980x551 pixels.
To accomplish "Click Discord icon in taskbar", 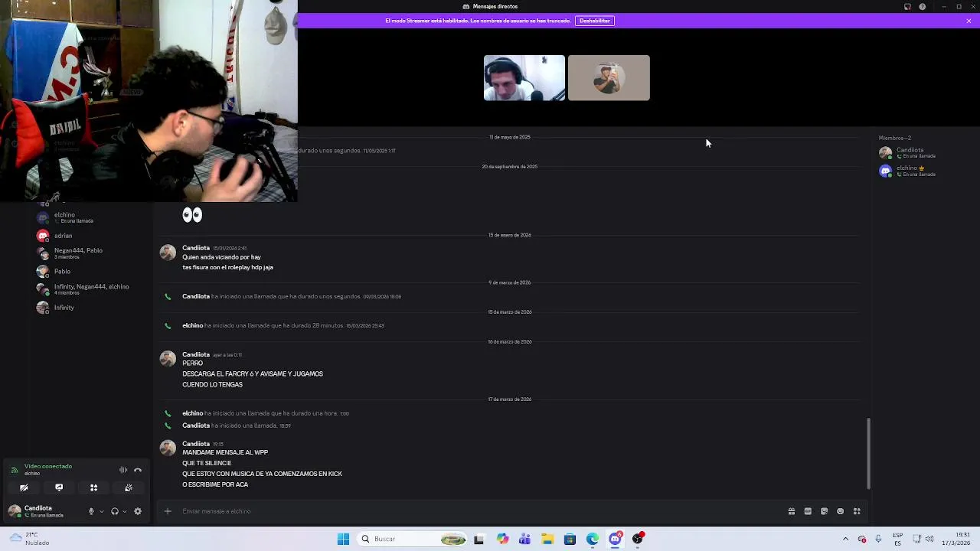I will (615, 539).
